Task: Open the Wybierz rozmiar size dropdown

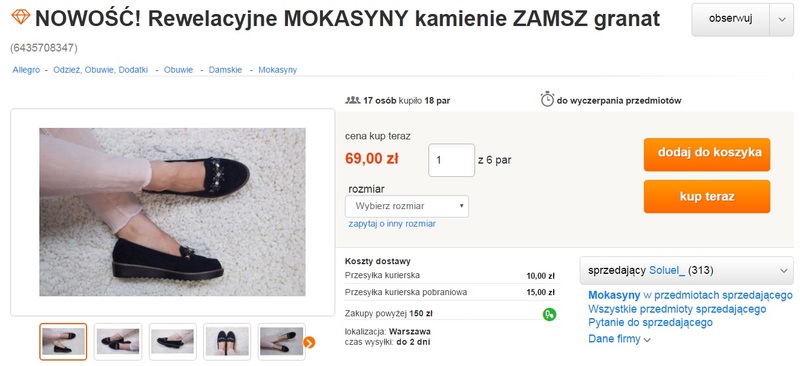Action: pos(407,206)
